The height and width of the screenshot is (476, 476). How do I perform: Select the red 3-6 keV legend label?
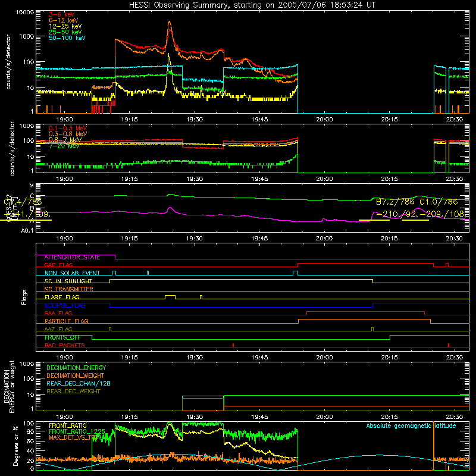(62, 14)
